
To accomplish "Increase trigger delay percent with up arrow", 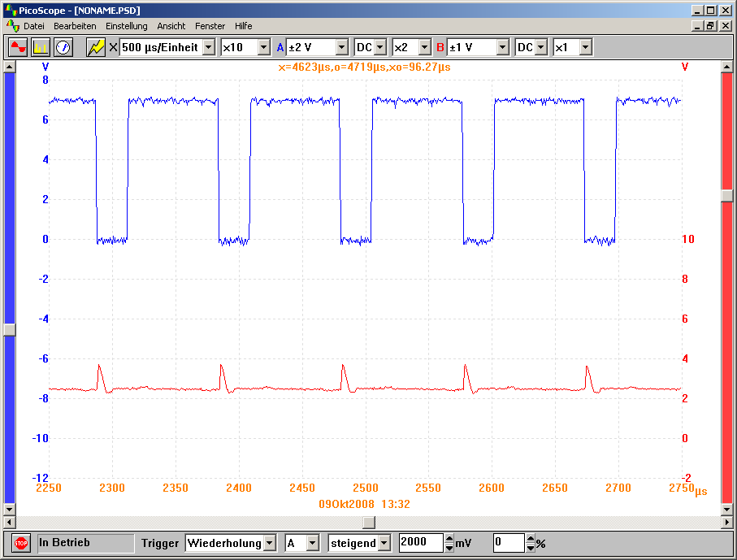I will (531, 539).
